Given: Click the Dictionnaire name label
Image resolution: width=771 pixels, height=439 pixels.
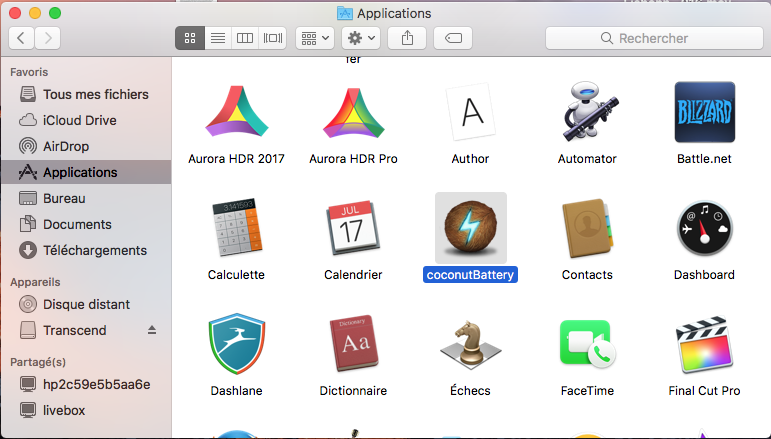Looking at the screenshot, I should pyautogui.click(x=353, y=391).
